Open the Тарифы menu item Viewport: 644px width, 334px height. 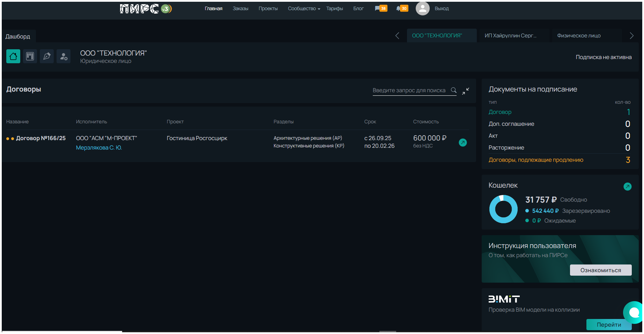click(334, 8)
